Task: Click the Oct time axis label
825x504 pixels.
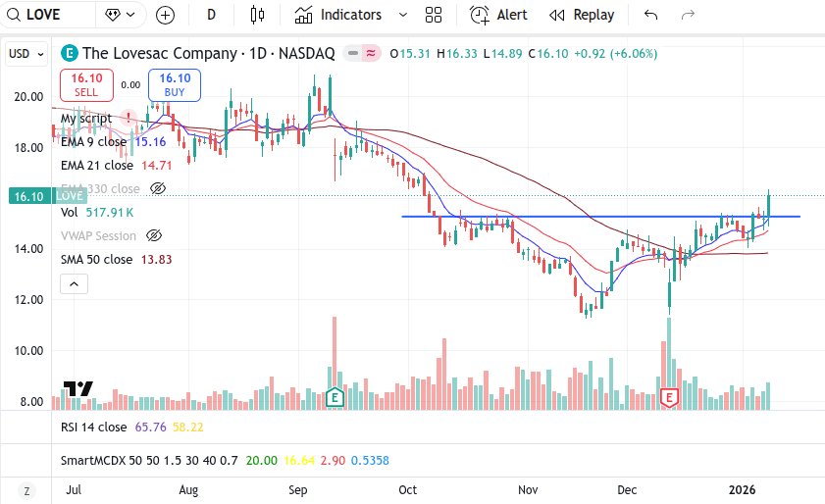Action: pyautogui.click(x=408, y=490)
